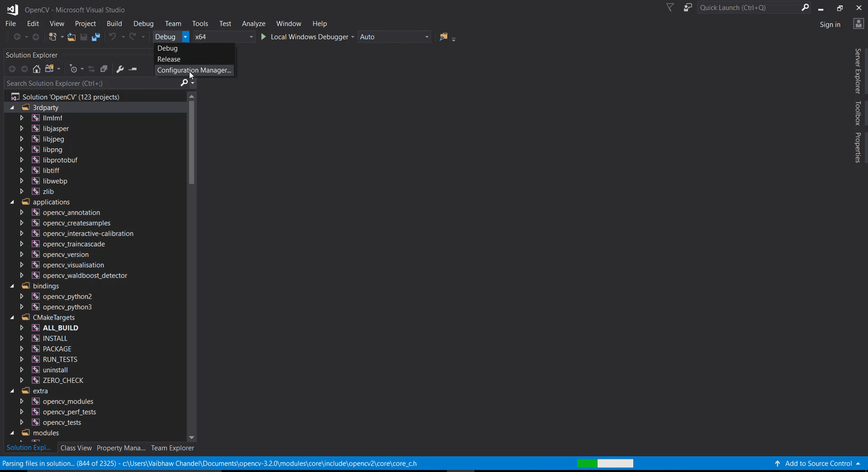Expand the opencv_python3 project node
The height and width of the screenshot is (472, 868).
pos(22,307)
